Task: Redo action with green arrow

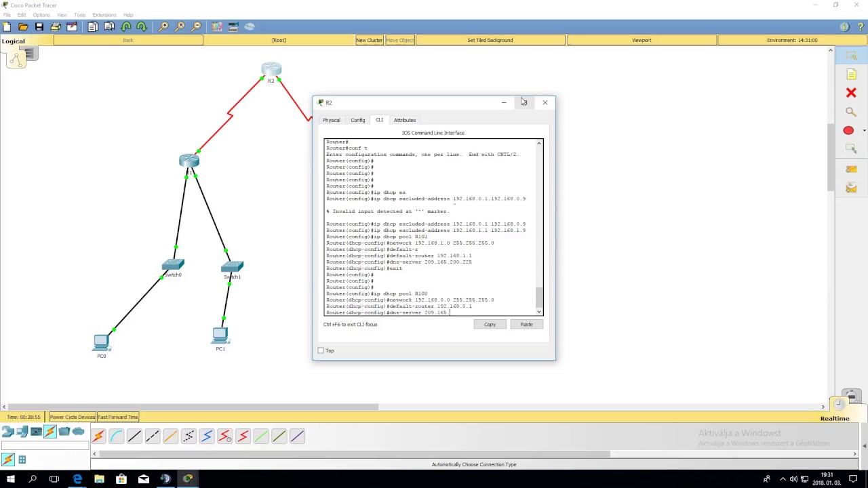Action: coord(142,26)
